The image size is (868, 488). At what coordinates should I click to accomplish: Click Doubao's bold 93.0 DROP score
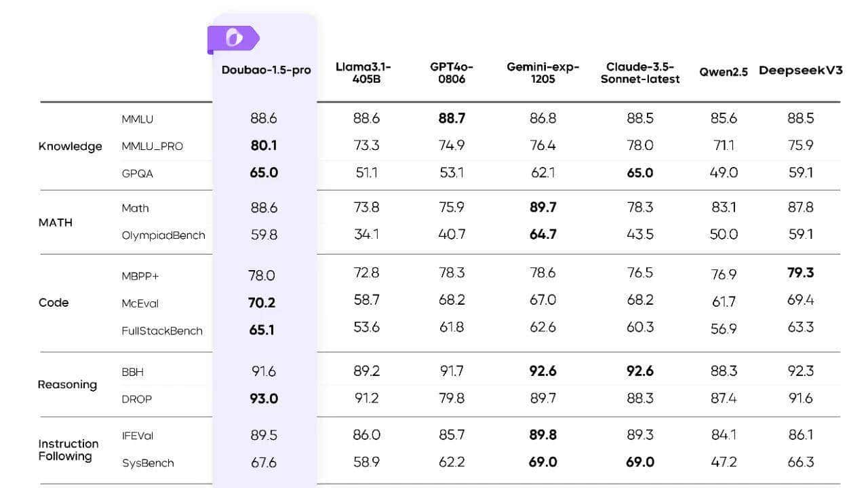click(264, 399)
